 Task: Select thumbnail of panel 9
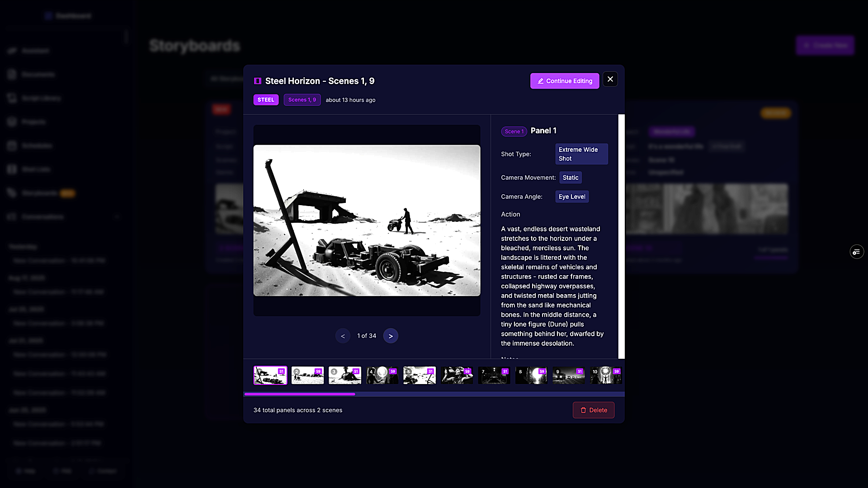(x=569, y=375)
